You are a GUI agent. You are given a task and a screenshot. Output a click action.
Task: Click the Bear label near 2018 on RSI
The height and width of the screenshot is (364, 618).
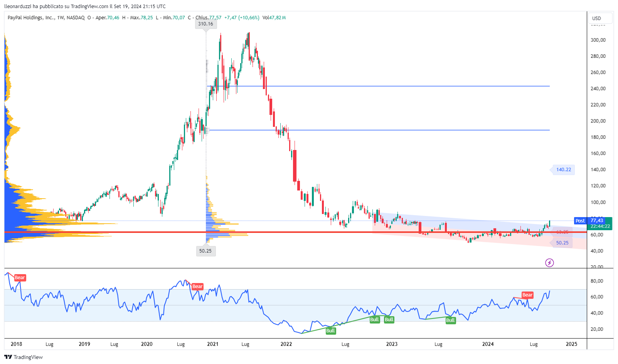pos(20,278)
